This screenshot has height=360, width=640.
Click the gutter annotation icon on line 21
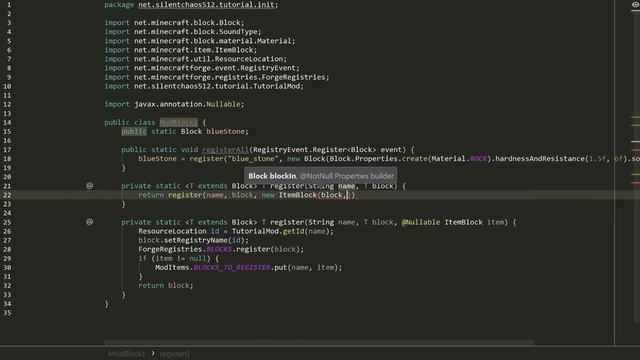89,186
